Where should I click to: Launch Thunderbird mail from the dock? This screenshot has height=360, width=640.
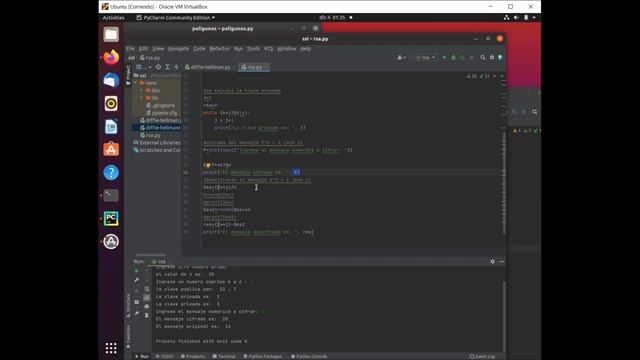(x=111, y=80)
